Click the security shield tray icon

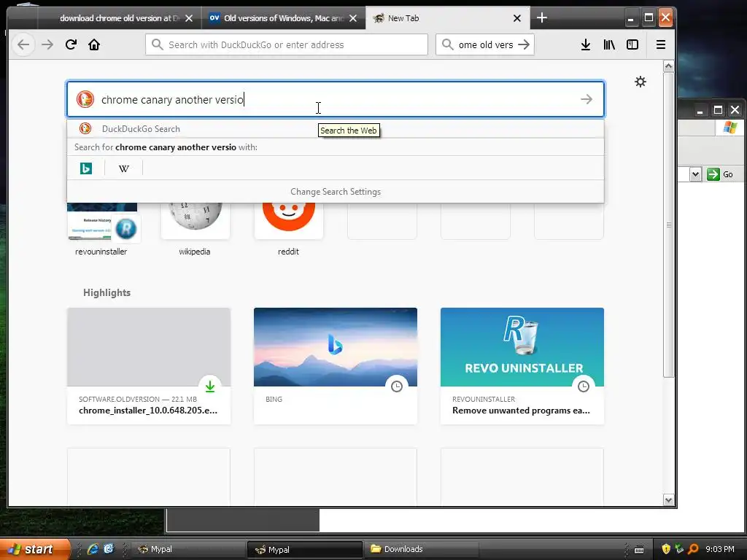(x=666, y=549)
